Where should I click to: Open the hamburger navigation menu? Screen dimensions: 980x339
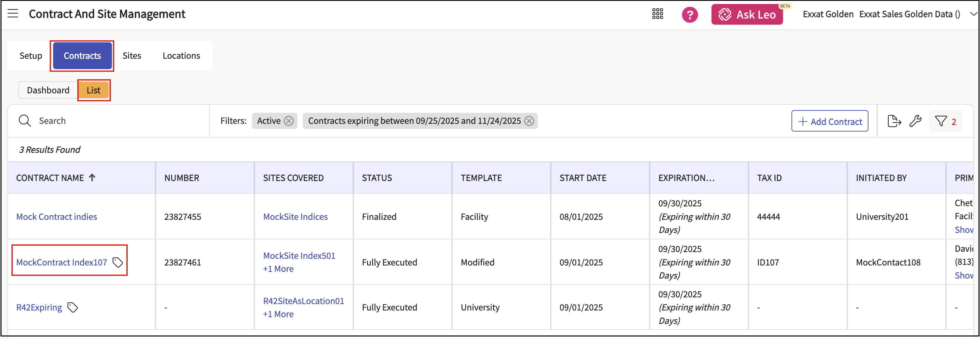tap(13, 14)
